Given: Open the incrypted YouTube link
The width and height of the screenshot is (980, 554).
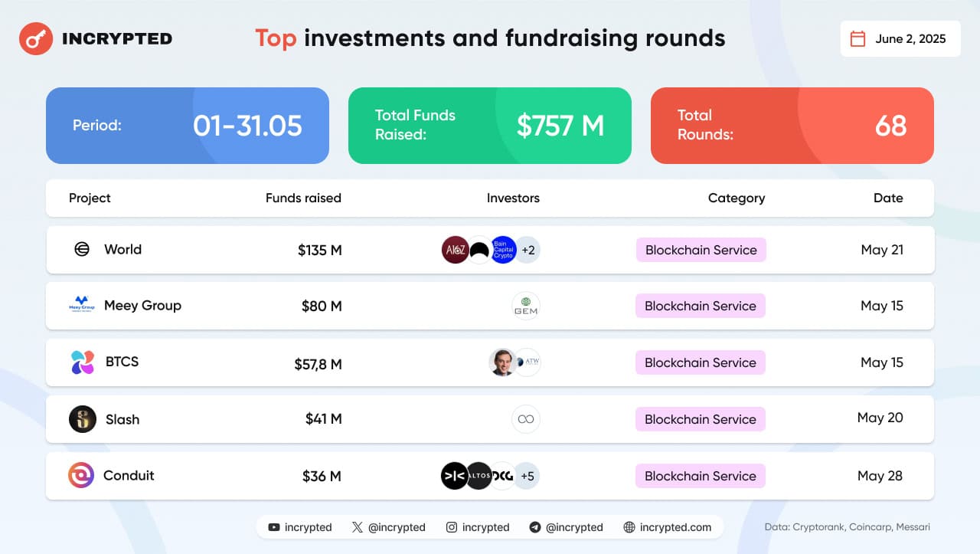Looking at the screenshot, I should pos(300,527).
